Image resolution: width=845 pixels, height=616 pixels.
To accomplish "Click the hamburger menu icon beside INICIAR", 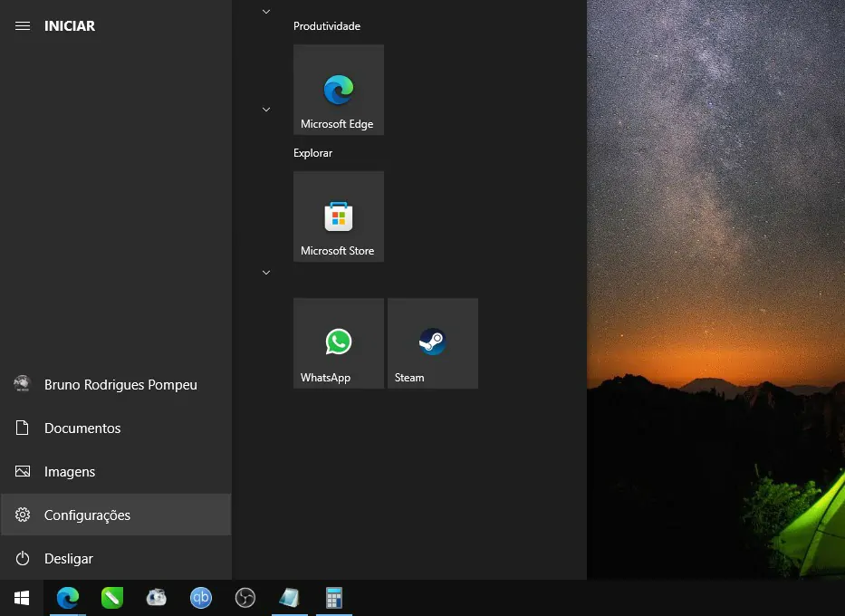I will (x=22, y=26).
